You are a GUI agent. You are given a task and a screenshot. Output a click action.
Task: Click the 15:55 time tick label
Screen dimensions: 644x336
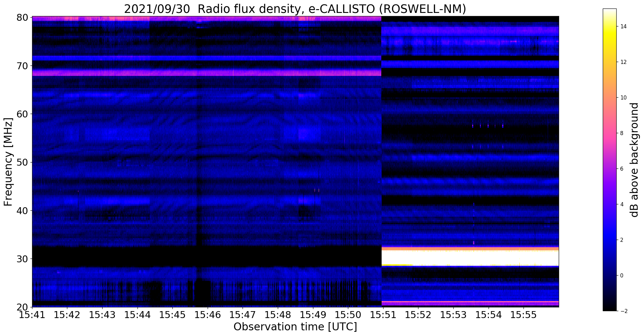(x=524, y=315)
